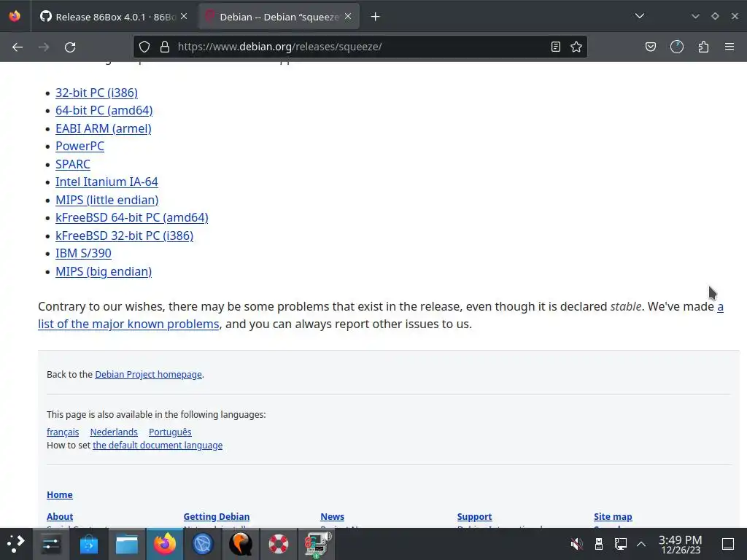The height and width of the screenshot is (560, 747).
Task: Open System Settings from taskbar
Action: point(51,544)
